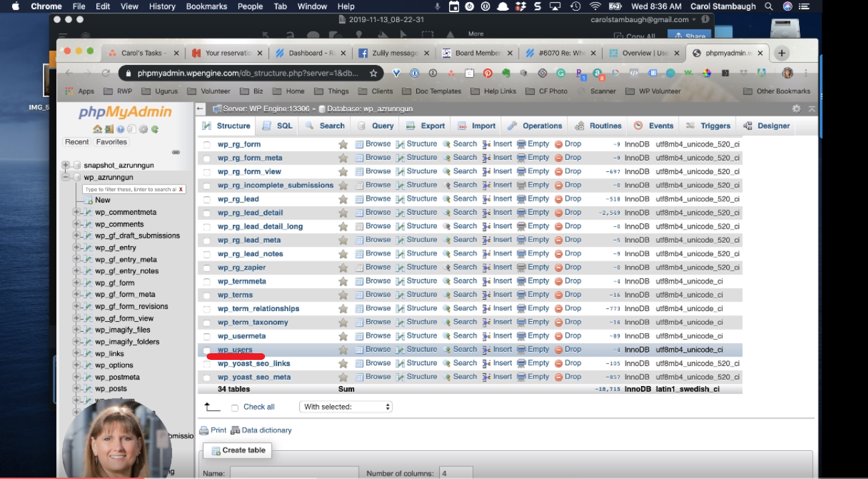The width and height of the screenshot is (868, 479).
Task: Tick the Check all checkbox
Action: coord(235,407)
